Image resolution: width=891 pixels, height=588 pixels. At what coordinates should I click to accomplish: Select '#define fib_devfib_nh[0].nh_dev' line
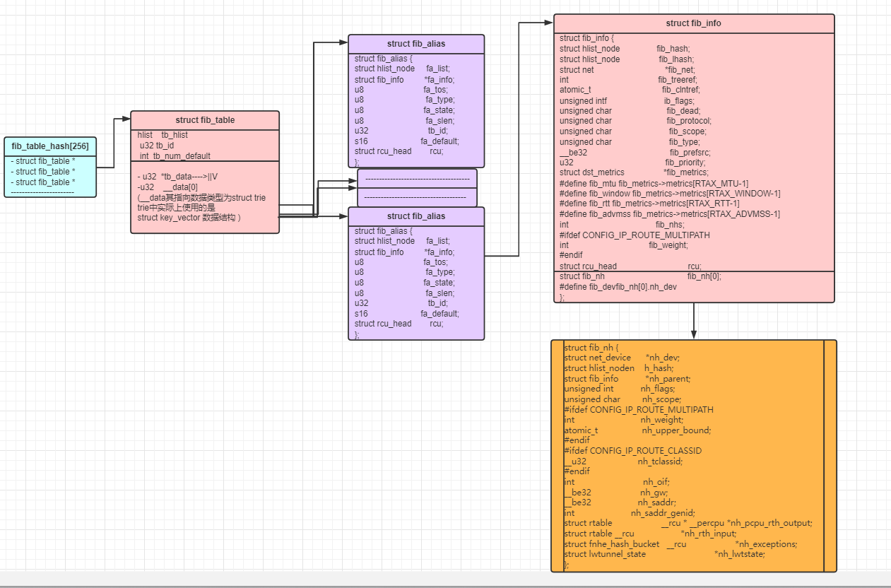point(618,287)
